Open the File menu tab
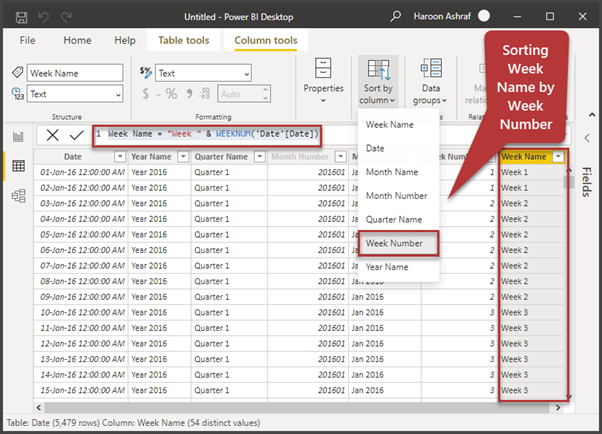The width and height of the screenshot is (602, 434). click(x=27, y=40)
